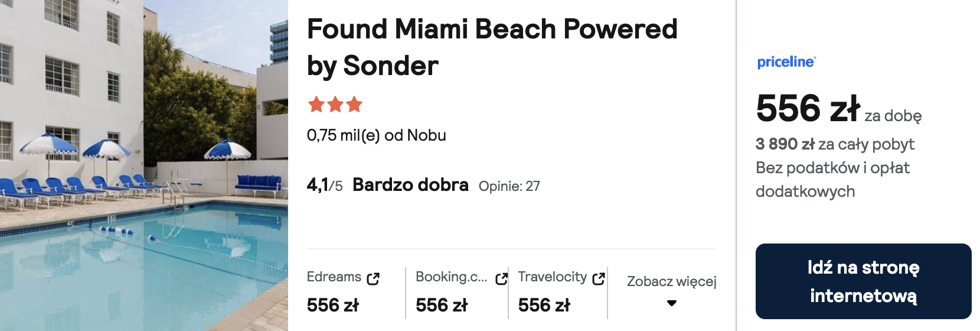This screenshot has height=331, width=980.
Task: Click the three-star rating icons
Action: click(335, 105)
